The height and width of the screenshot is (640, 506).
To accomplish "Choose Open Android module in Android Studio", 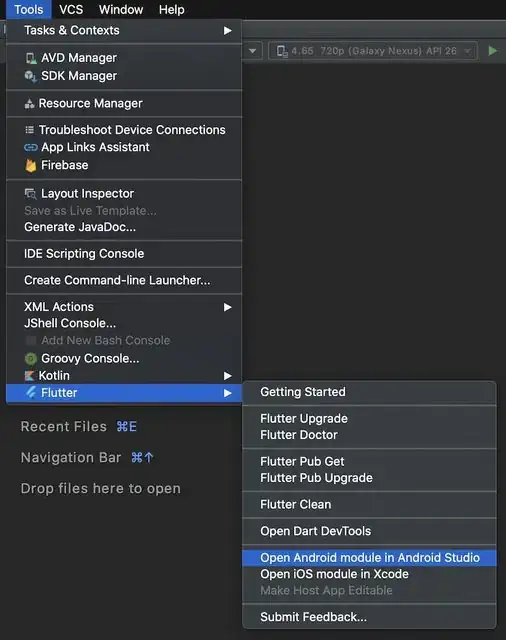I will point(369,558).
